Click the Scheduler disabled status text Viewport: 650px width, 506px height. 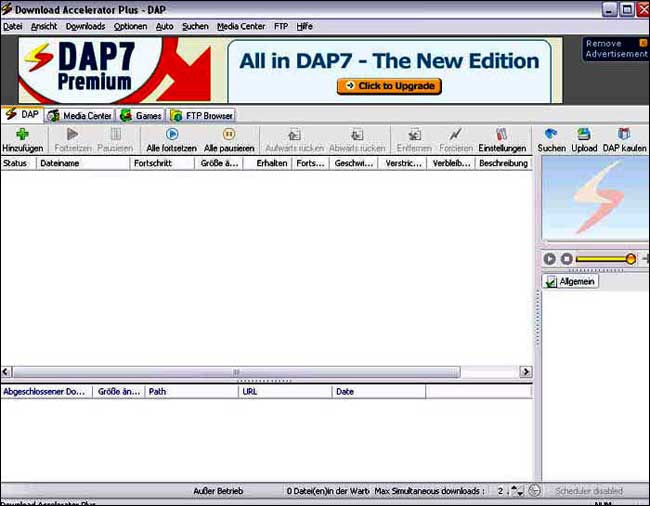click(x=589, y=491)
